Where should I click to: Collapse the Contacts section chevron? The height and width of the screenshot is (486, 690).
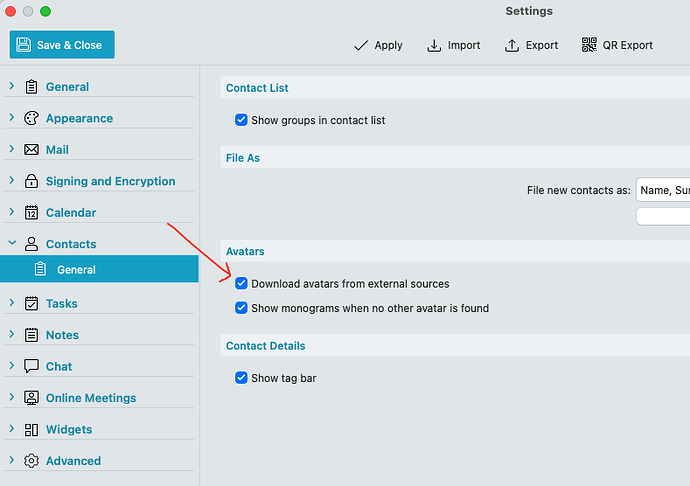(x=12, y=243)
